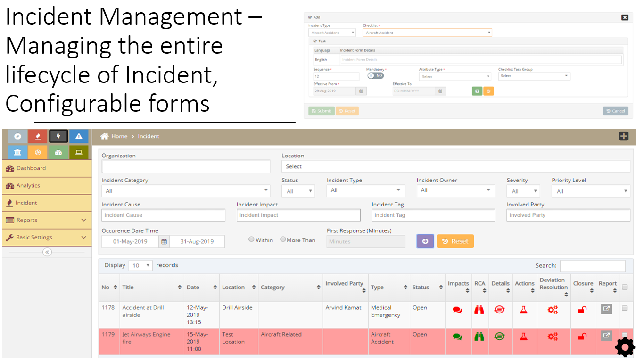Tick the checkbox for incident 1178
The image size is (644, 362).
click(x=625, y=308)
